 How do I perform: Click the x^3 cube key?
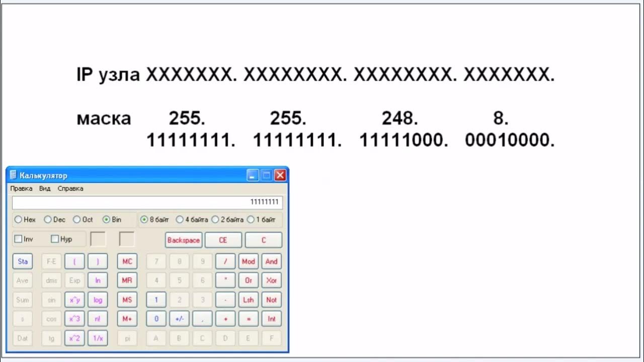[74, 319]
